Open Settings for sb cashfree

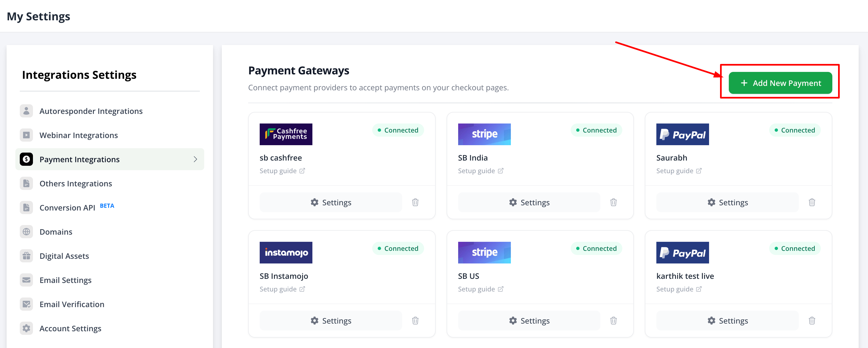(331, 202)
